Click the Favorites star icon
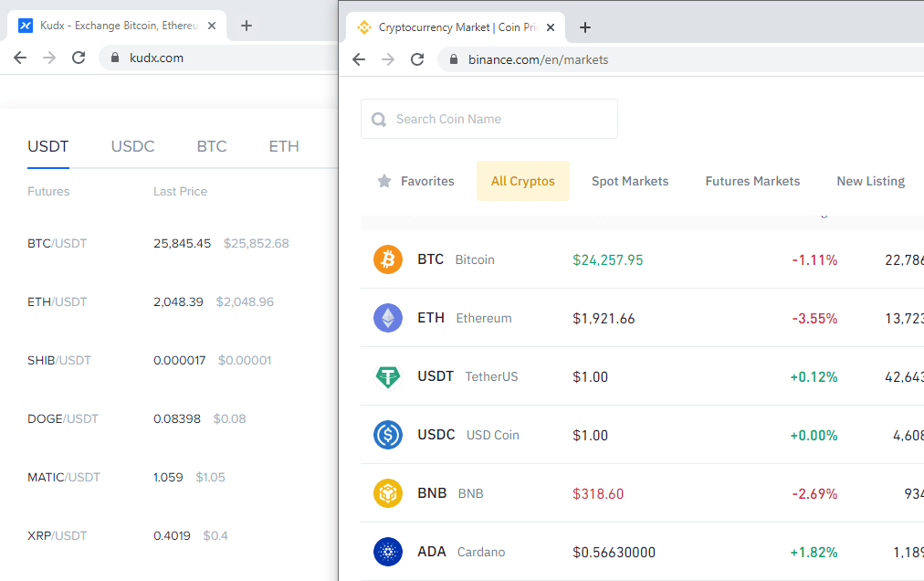Screen dimensions: 924x581 [x=383, y=181]
